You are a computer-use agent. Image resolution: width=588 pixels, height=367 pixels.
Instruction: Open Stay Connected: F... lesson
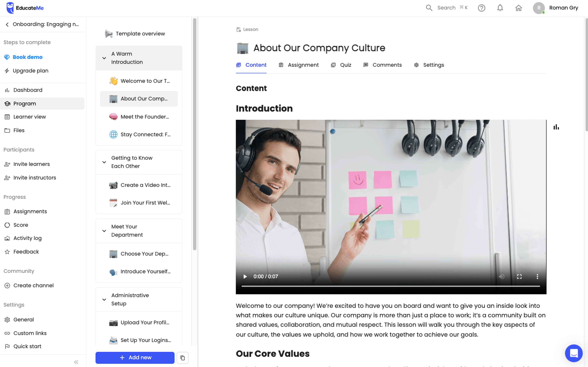pyautogui.click(x=139, y=134)
